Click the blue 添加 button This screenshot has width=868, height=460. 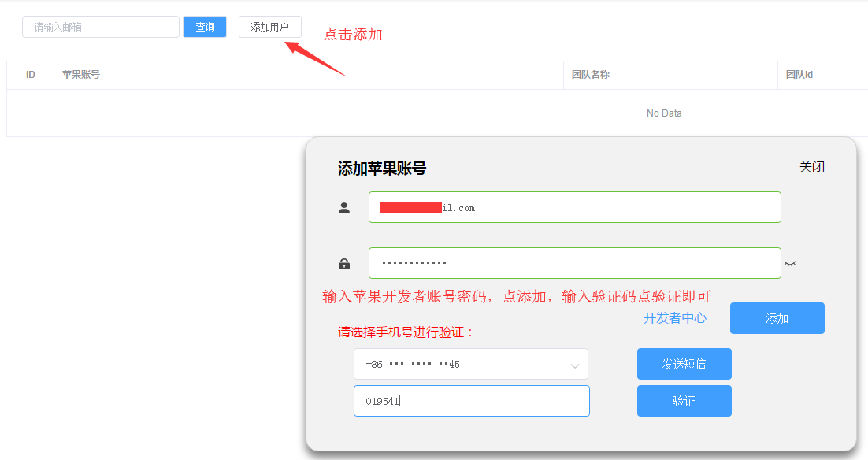click(x=777, y=318)
